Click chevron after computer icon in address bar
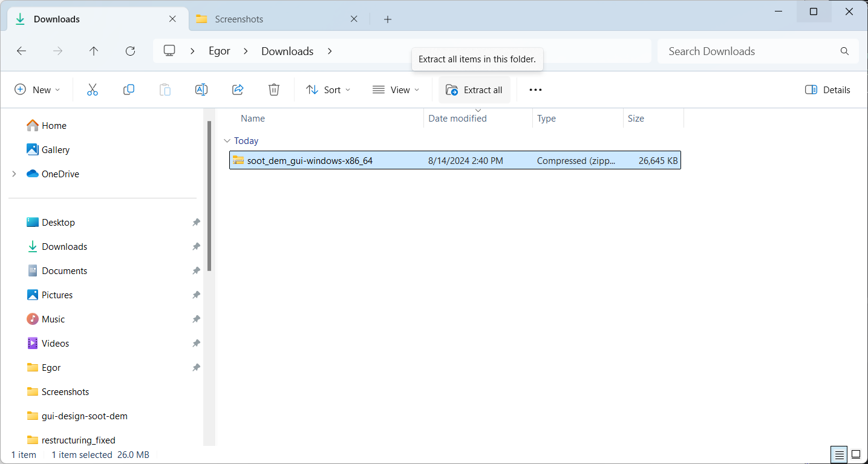This screenshot has width=868, height=464. pos(192,51)
